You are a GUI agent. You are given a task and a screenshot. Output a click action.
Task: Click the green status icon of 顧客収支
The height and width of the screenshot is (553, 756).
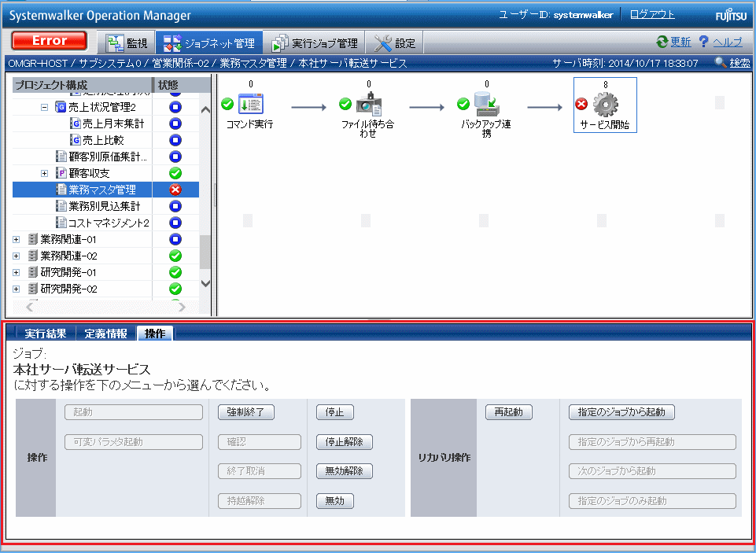(175, 173)
